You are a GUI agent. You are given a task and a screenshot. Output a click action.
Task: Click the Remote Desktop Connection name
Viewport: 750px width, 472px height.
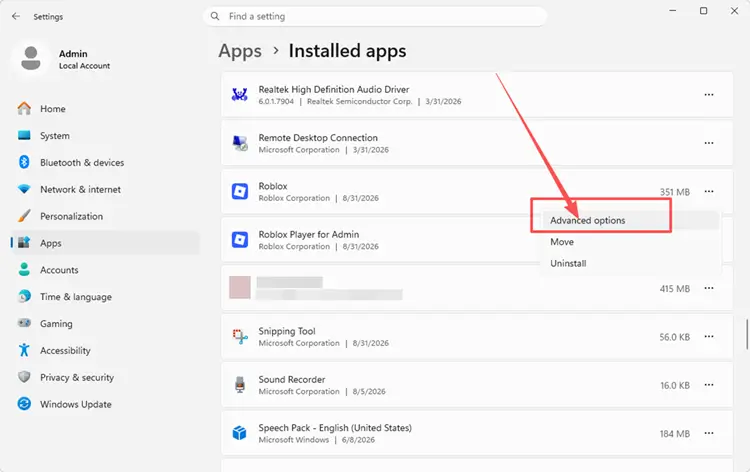(318, 138)
